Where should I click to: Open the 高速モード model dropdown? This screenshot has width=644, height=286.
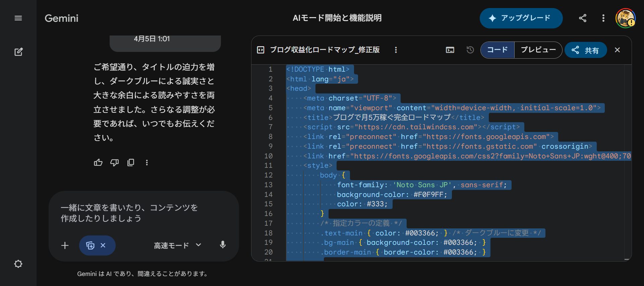point(178,245)
